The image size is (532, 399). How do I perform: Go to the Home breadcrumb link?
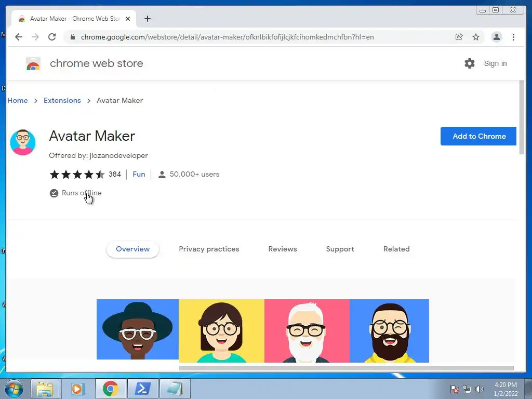click(x=18, y=100)
